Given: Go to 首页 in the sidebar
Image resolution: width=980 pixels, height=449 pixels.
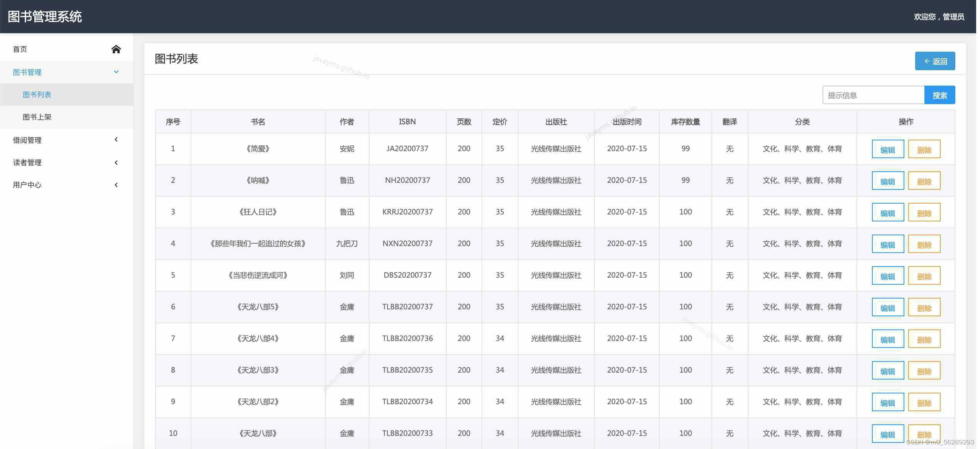Looking at the screenshot, I should tap(20, 49).
